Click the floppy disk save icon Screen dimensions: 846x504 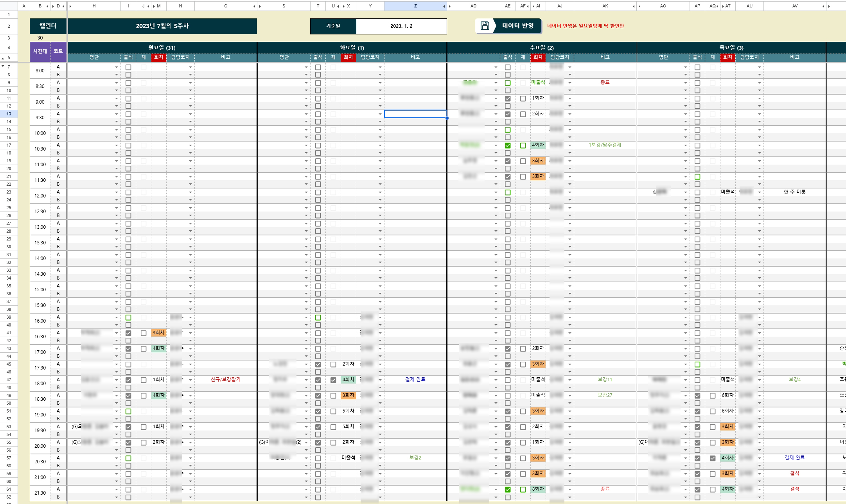click(x=485, y=26)
